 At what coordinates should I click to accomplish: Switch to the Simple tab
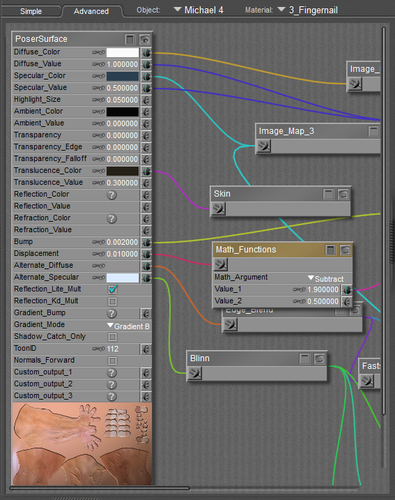(31, 11)
